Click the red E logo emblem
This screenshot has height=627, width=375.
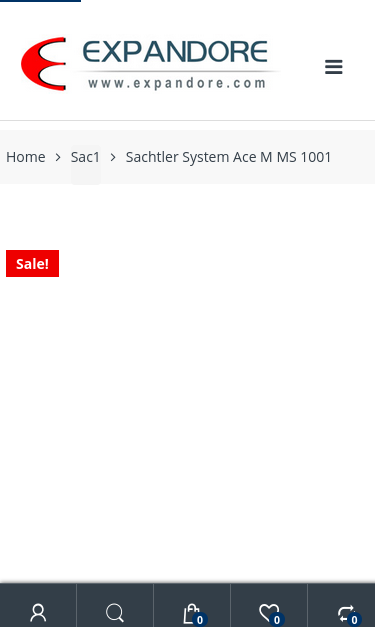[x=44, y=64]
